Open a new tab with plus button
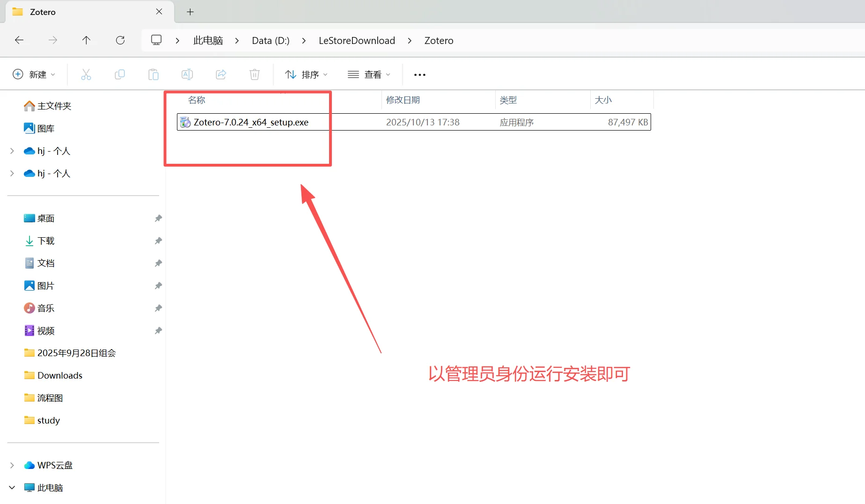Viewport: 865px width, 504px height. tap(190, 12)
